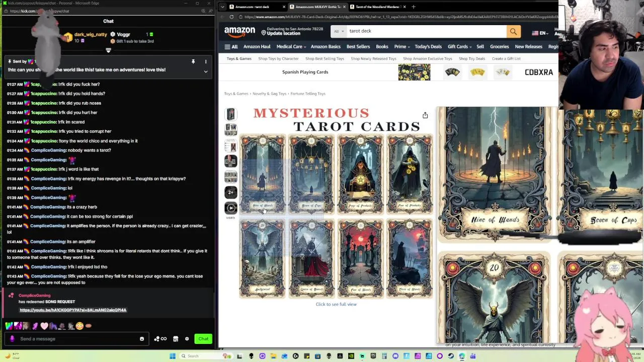The height and width of the screenshot is (362, 644).
Task: Open the song request YouTube link
Action: coord(73,310)
